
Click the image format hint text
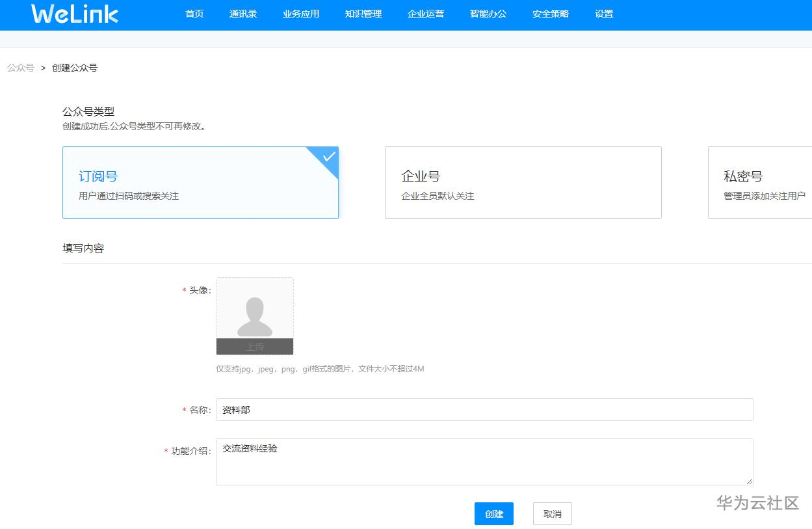click(x=320, y=369)
